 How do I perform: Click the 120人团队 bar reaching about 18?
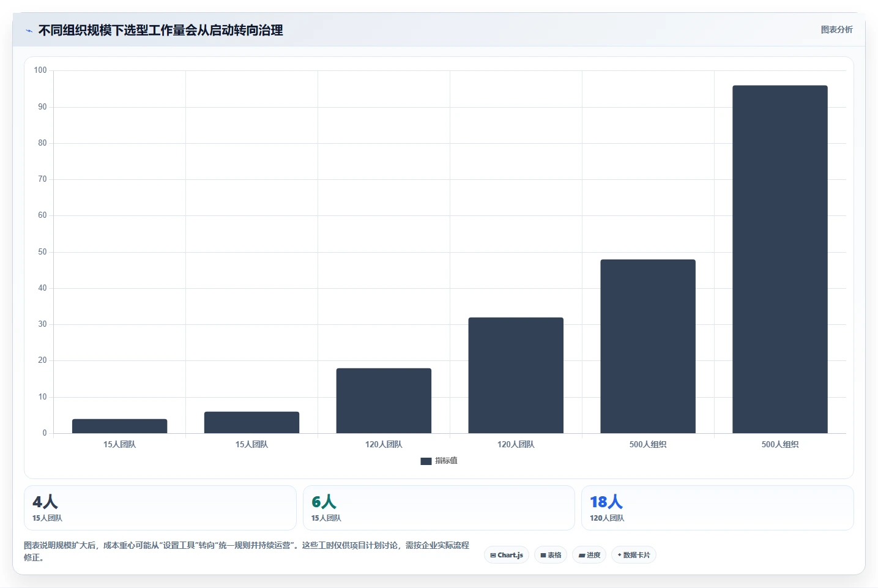tap(384, 401)
